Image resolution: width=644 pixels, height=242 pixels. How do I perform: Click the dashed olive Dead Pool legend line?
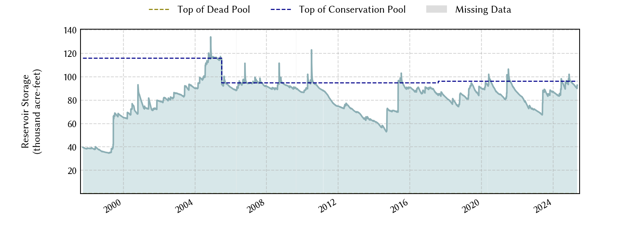coord(159,10)
